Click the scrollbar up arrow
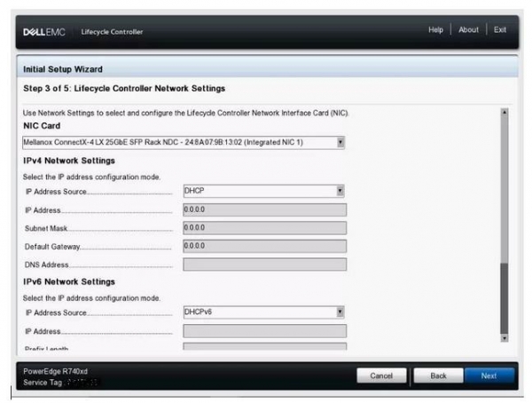532x403 pixels. pyautogui.click(x=505, y=113)
